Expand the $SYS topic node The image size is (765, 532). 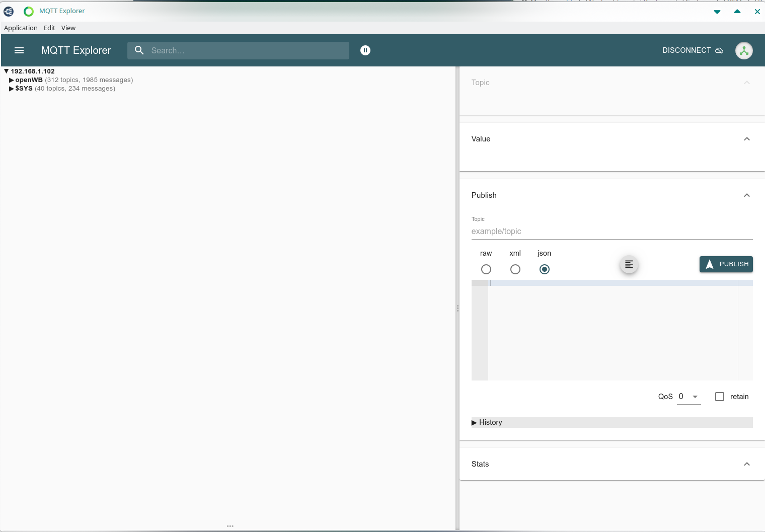tap(12, 89)
